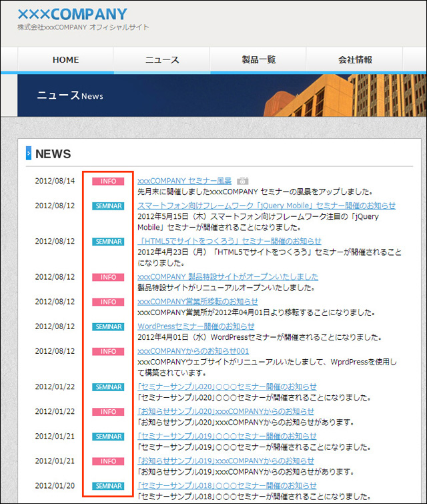This screenshot has height=504, width=427.
Task: Open the jQuery Mobile セミナー開催のお知らせ link
Action: [266, 206]
